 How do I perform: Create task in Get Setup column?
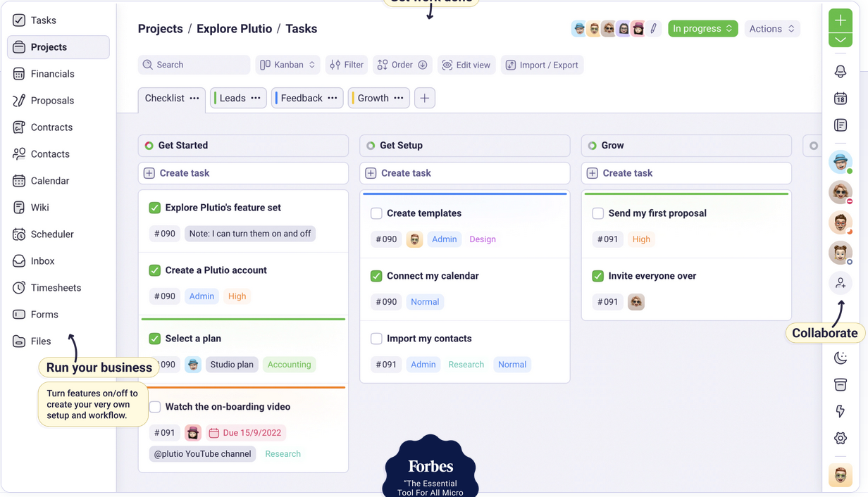465,173
